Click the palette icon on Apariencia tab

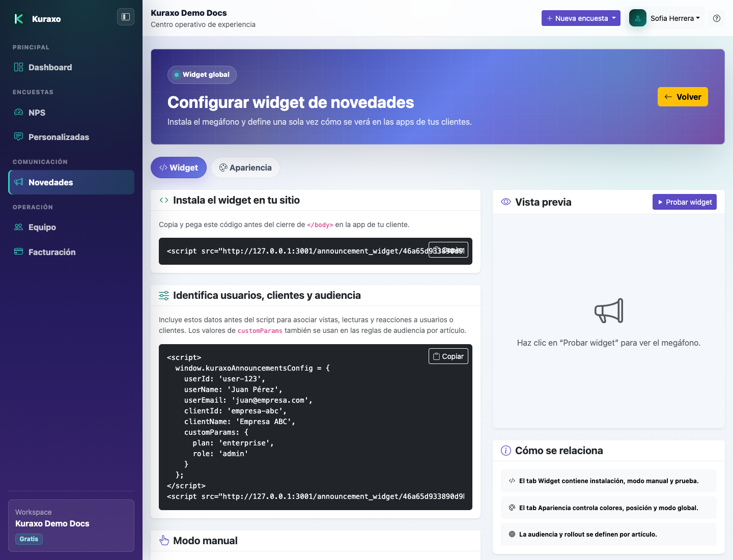tap(223, 167)
